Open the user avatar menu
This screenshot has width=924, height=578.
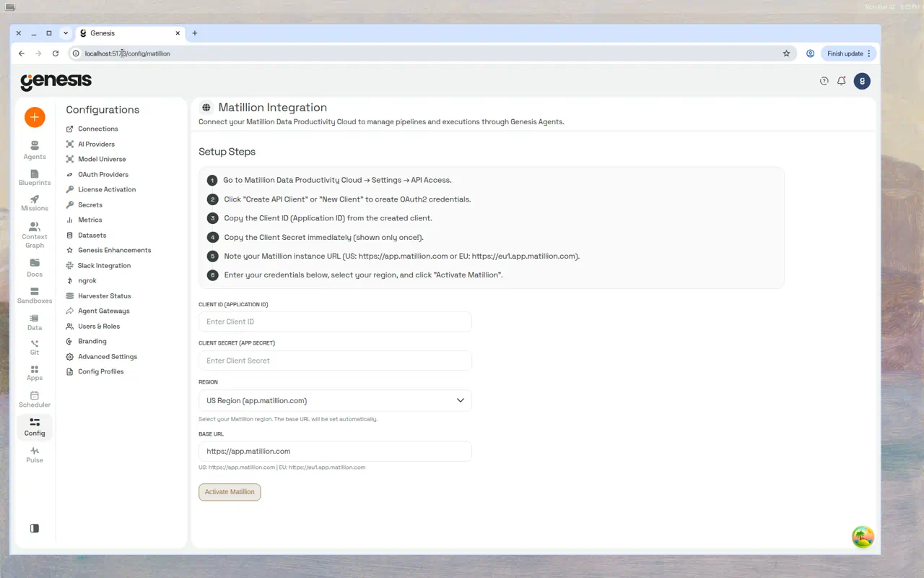[862, 81]
